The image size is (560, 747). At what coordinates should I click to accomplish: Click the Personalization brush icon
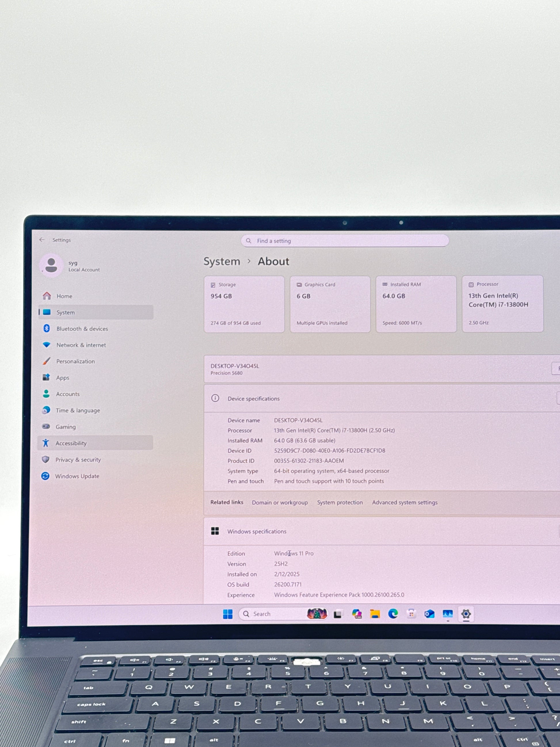(x=47, y=361)
